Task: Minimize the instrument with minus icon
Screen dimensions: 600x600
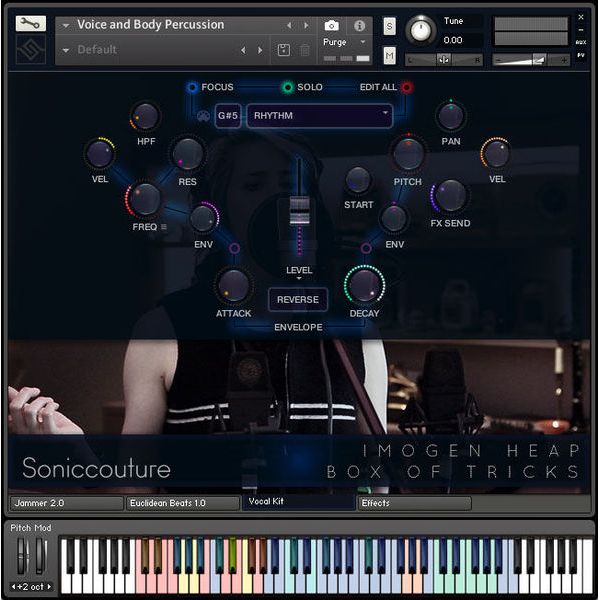Action: (581, 30)
